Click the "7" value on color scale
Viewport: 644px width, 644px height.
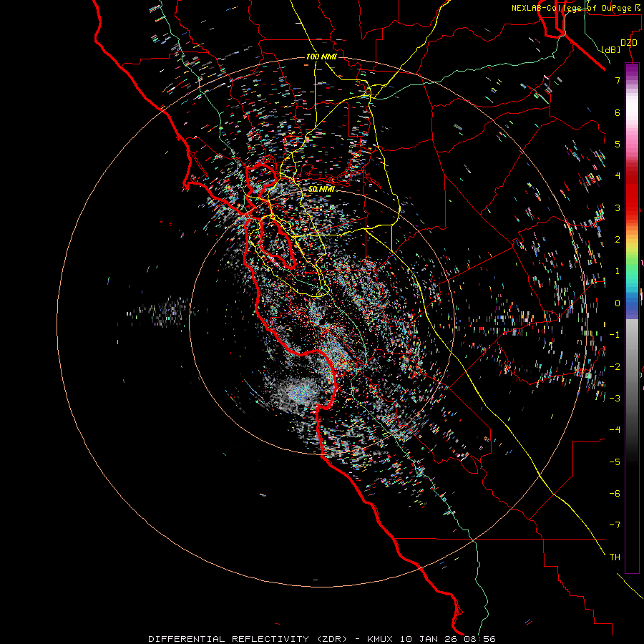click(618, 80)
